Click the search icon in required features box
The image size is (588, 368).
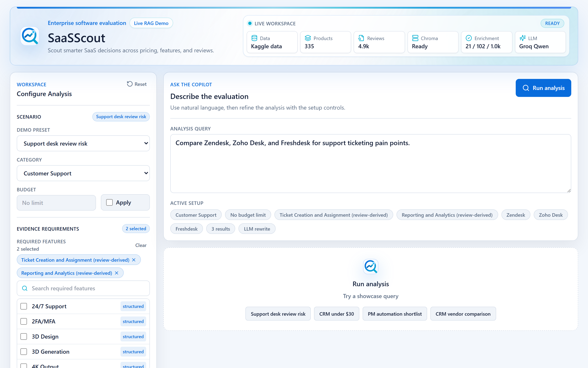[x=25, y=288]
